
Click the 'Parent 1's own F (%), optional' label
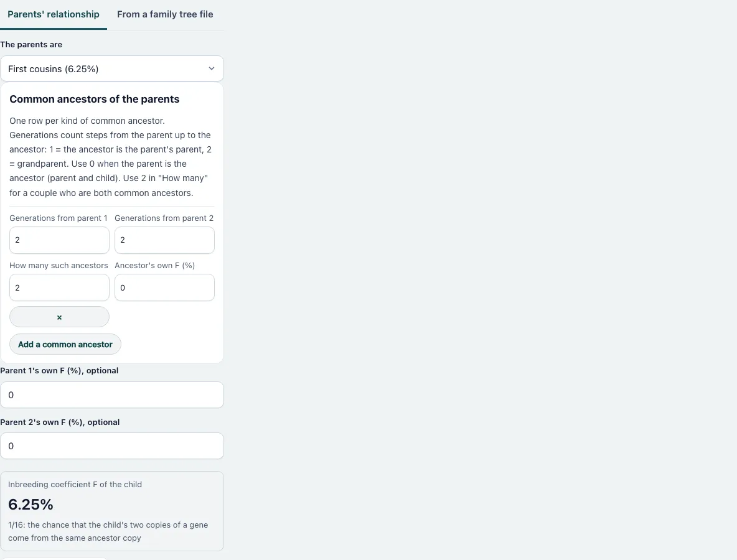59,371
